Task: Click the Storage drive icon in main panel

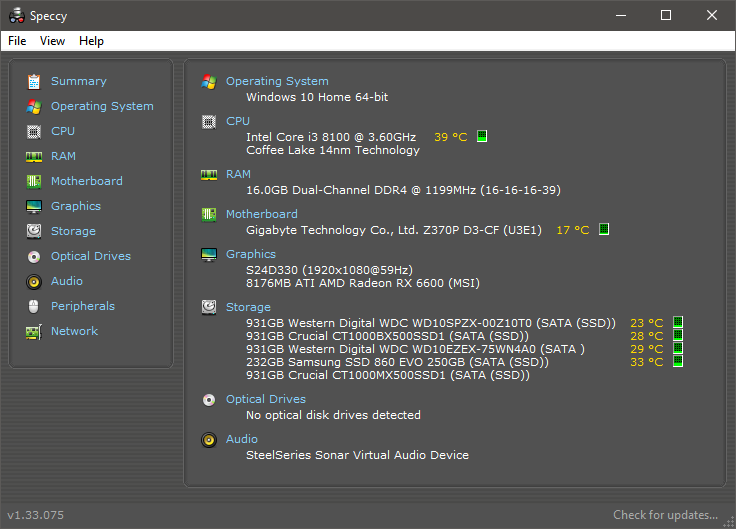Action: [x=209, y=307]
